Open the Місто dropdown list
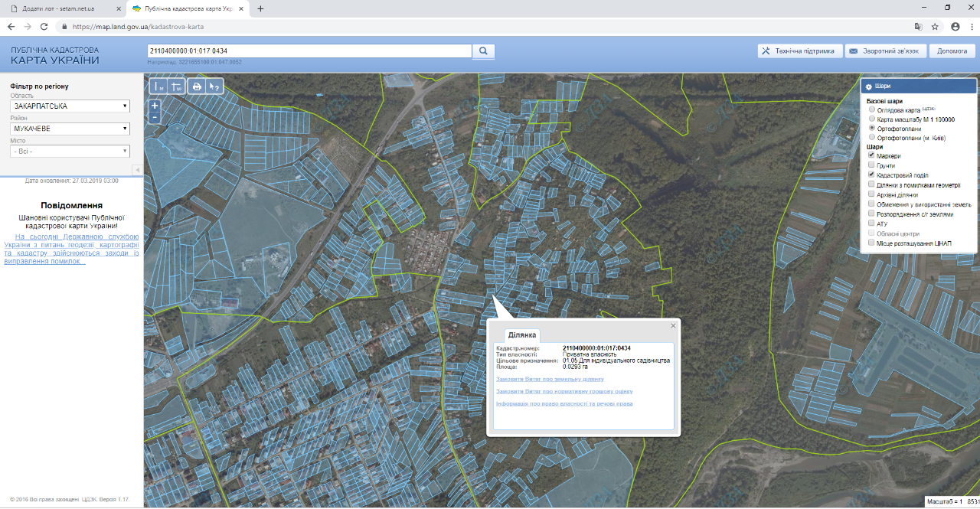Screen dimensions: 980x509 [x=70, y=152]
